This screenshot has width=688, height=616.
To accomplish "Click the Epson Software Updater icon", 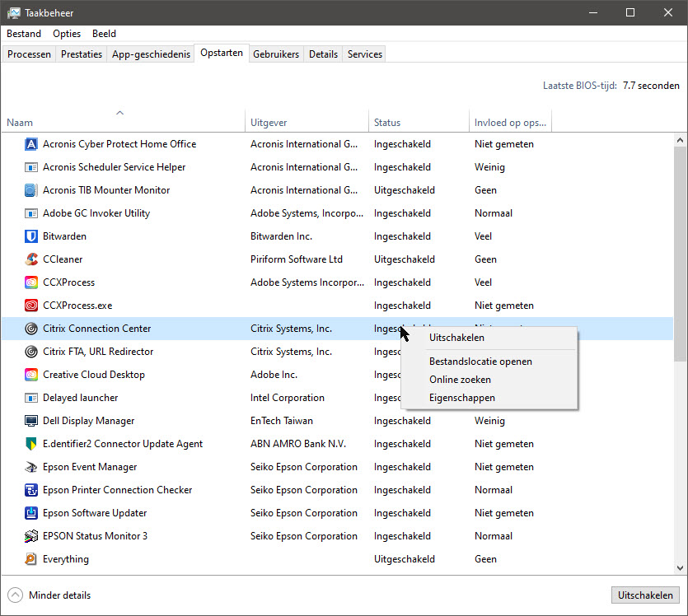I will [x=31, y=513].
